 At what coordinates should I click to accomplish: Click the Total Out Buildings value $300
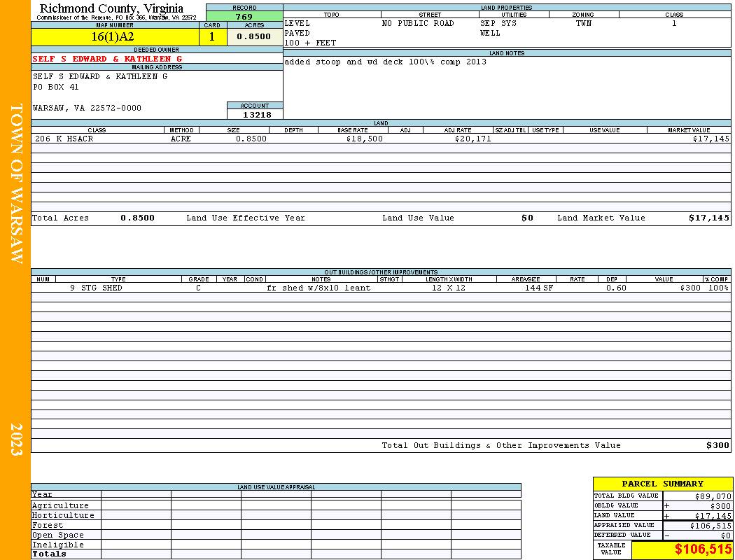click(717, 445)
